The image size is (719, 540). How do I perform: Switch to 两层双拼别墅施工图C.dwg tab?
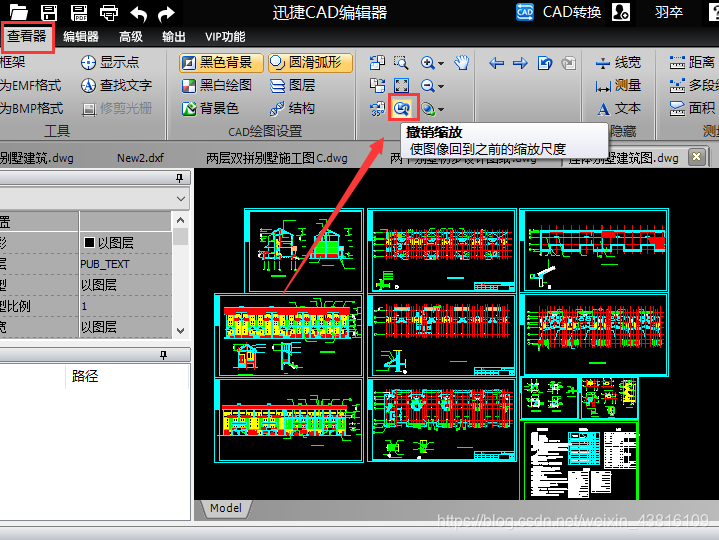[277, 158]
